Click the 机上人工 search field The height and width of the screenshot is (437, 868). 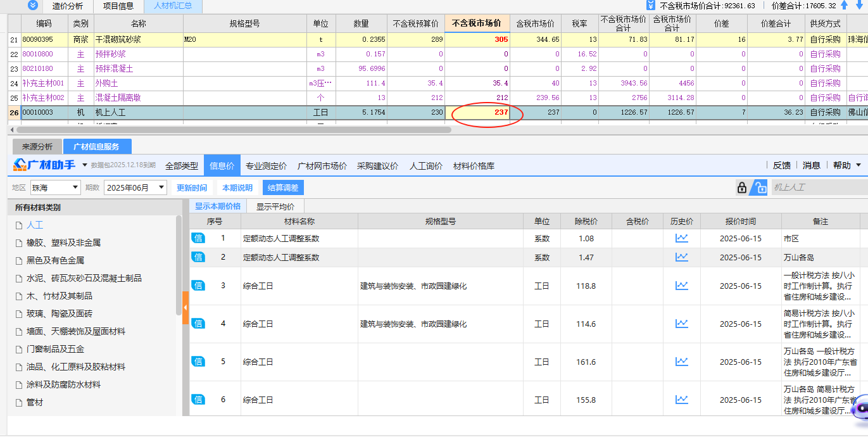click(x=819, y=187)
